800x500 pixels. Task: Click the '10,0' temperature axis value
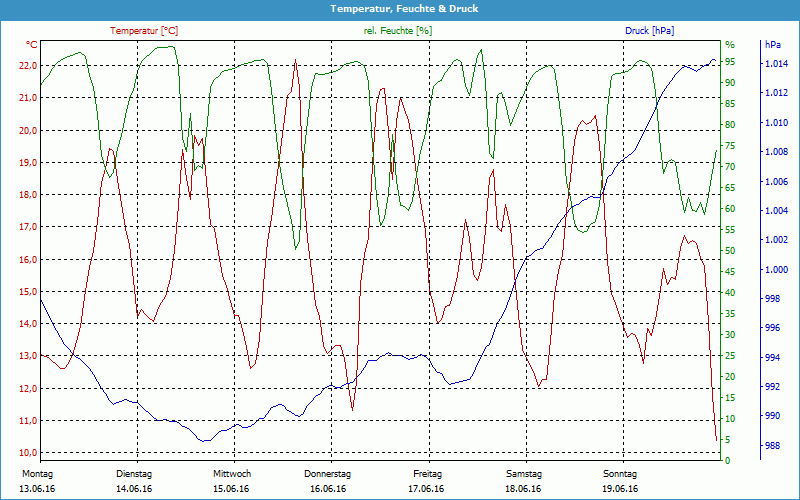pos(28,453)
